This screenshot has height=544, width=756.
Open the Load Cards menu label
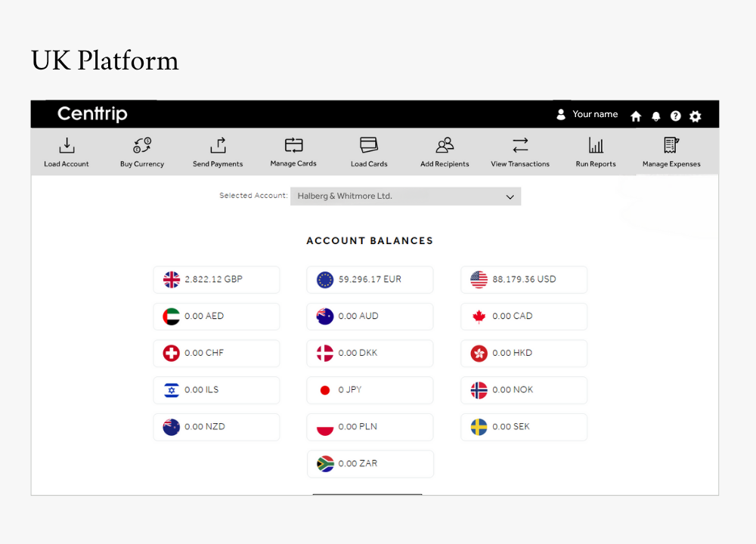(x=369, y=164)
